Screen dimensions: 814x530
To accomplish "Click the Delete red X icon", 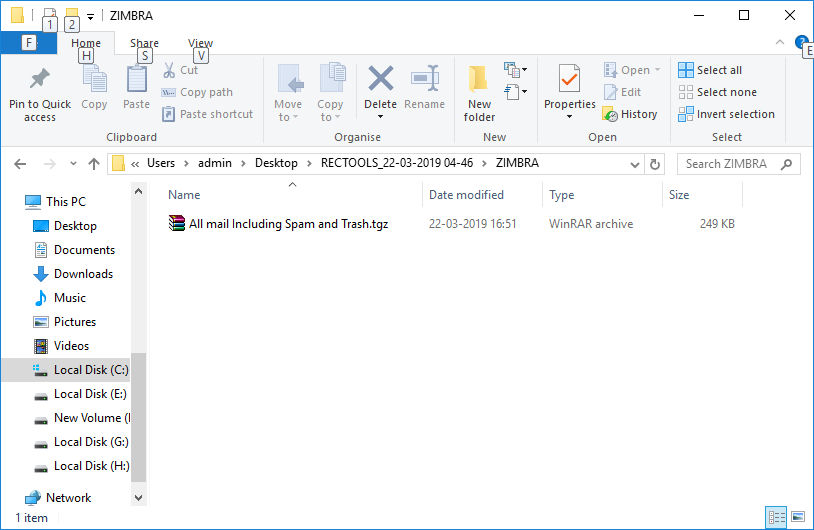I will (381, 79).
